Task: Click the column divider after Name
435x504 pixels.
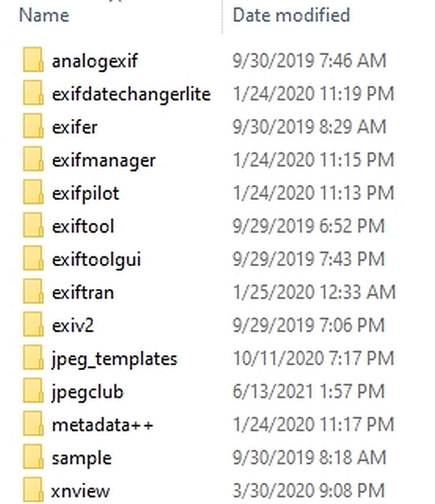Action: pos(222,16)
